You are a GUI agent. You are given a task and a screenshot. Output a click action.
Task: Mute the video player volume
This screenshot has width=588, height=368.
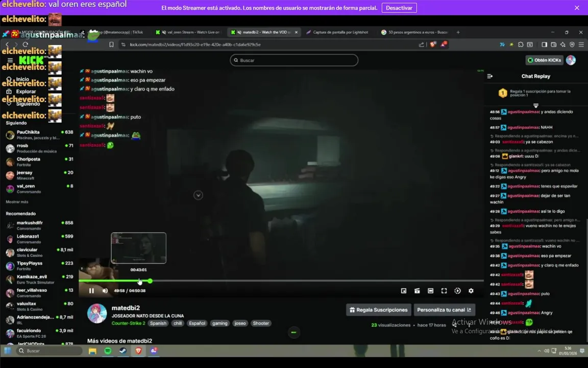(105, 291)
